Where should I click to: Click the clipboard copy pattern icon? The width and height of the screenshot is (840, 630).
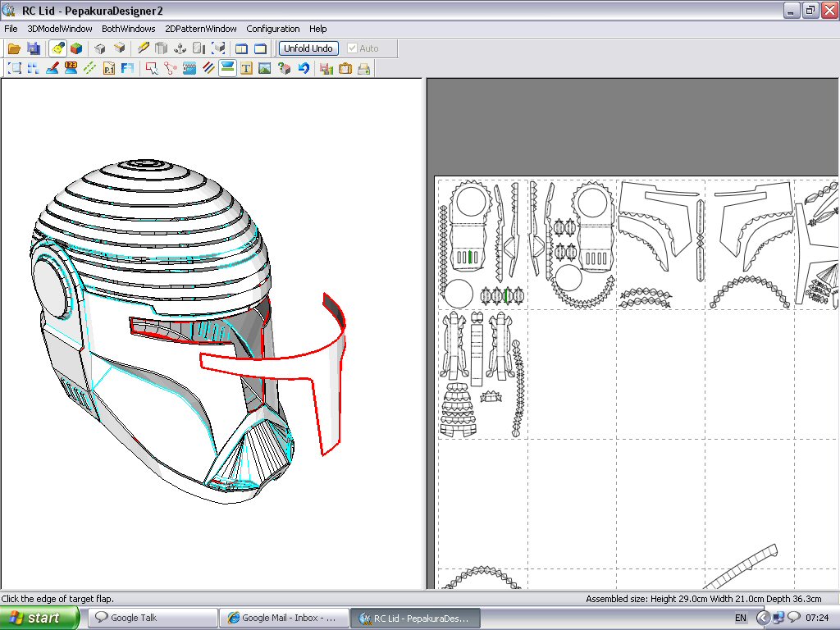click(345, 69)
